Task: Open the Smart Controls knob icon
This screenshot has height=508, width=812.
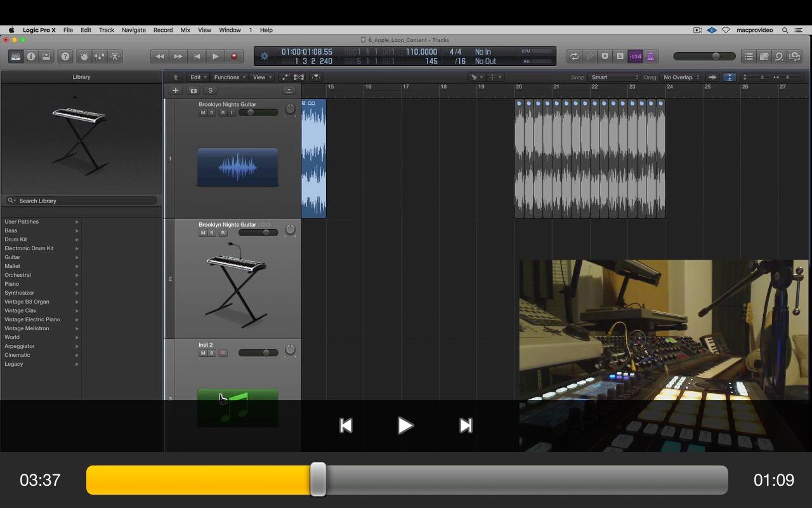Action: pos(84,57)
